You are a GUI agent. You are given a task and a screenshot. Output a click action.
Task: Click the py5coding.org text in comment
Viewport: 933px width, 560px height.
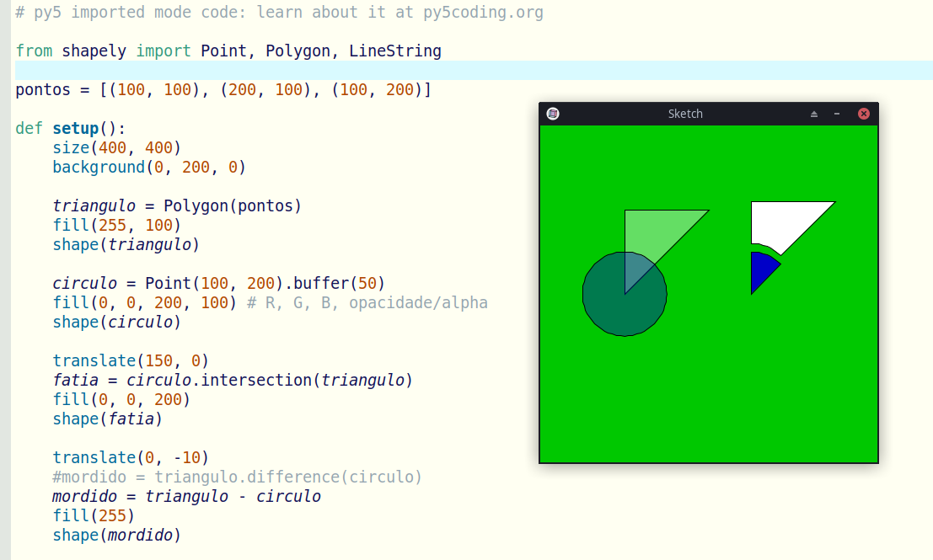491,13
